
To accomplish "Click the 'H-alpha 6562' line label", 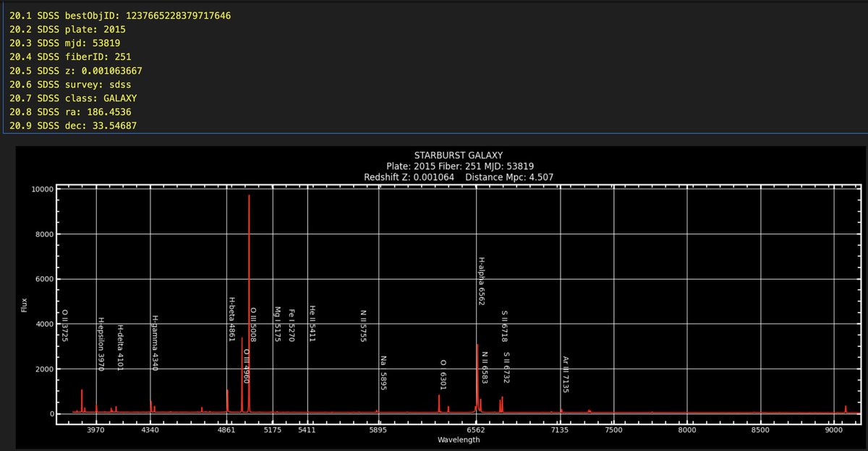I will [481, 281].
